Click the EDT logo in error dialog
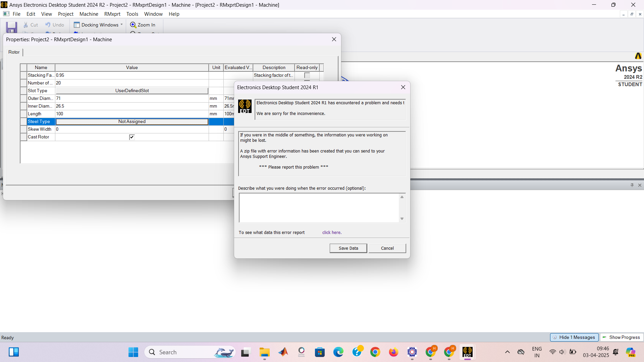Image resolution: width=644 pixels, height=362 pixels. pyautogui.click(x=245, y=107)
